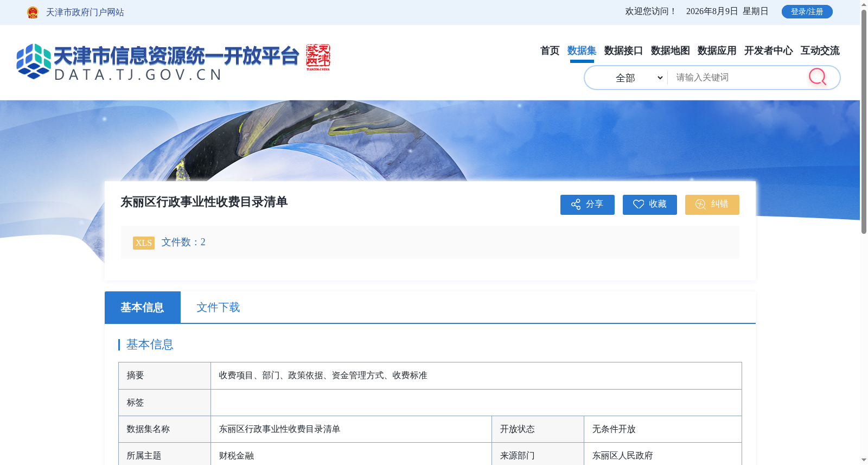
Task: Click the 标签 label cell
Action: (x=164, y=403)
